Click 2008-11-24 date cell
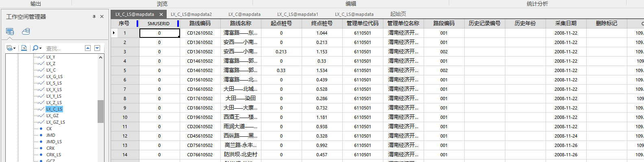This screenshot has width=644, height=162. 566,136
